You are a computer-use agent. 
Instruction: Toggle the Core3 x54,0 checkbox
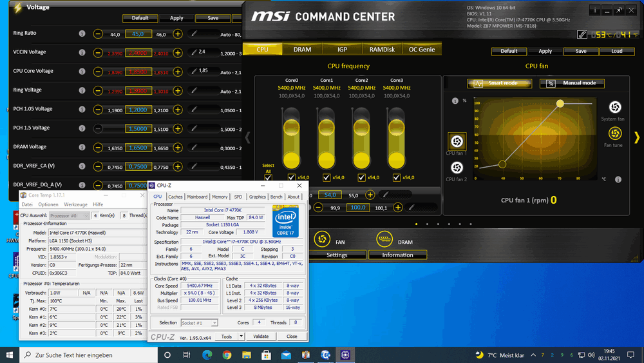(396, 177)
